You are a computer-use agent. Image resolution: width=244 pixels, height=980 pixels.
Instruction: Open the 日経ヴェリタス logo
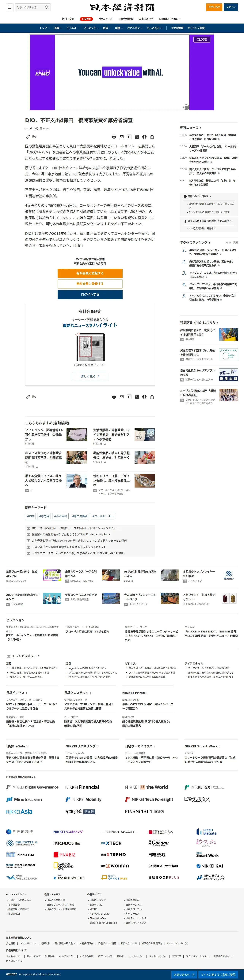tap(197, 799)
